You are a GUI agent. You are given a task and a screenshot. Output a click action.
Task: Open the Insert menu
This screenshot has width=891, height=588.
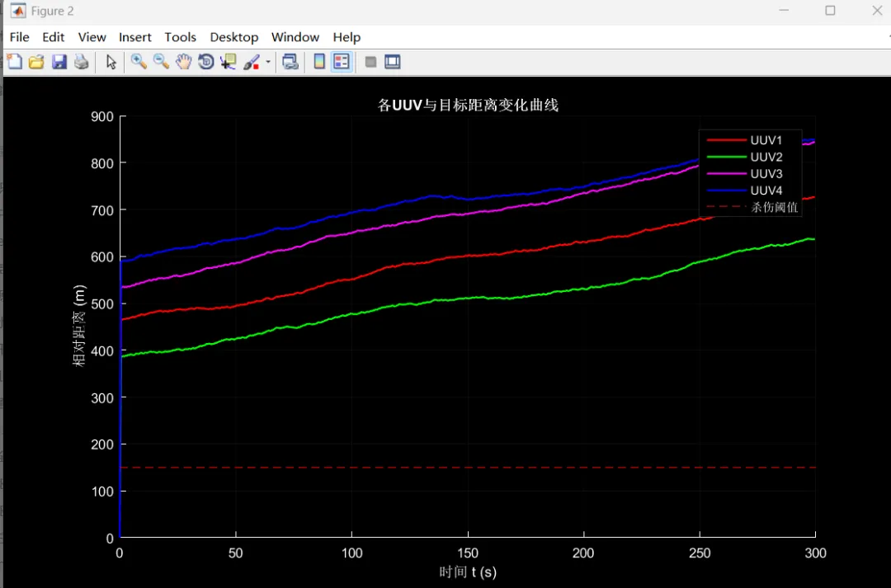134,37
